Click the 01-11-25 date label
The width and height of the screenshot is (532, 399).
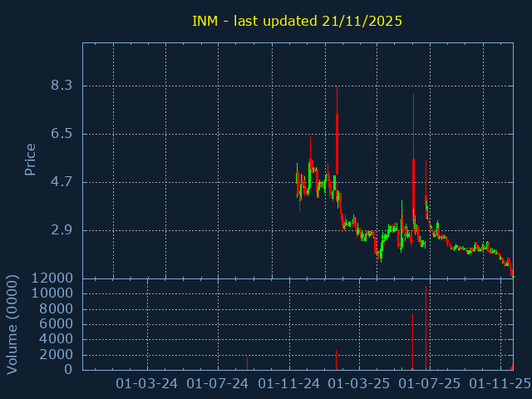point(500,383)
